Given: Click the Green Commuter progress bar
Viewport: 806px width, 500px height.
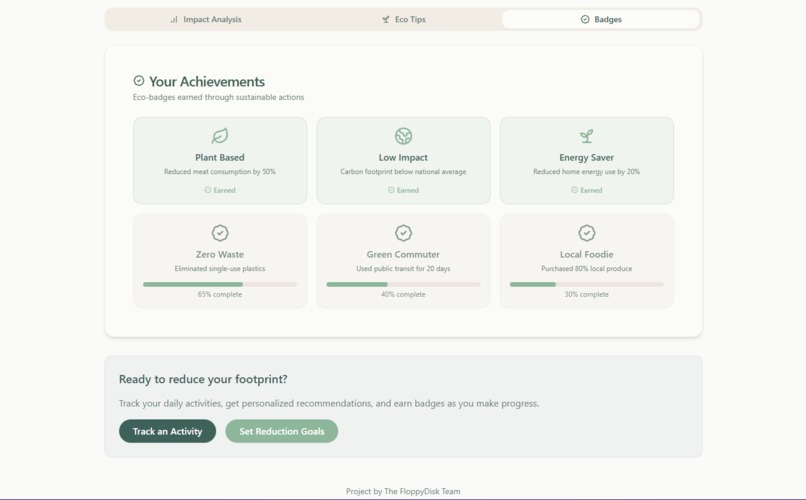Looking at the screenshot, I should pyautogui.click(x=404, y=284).
